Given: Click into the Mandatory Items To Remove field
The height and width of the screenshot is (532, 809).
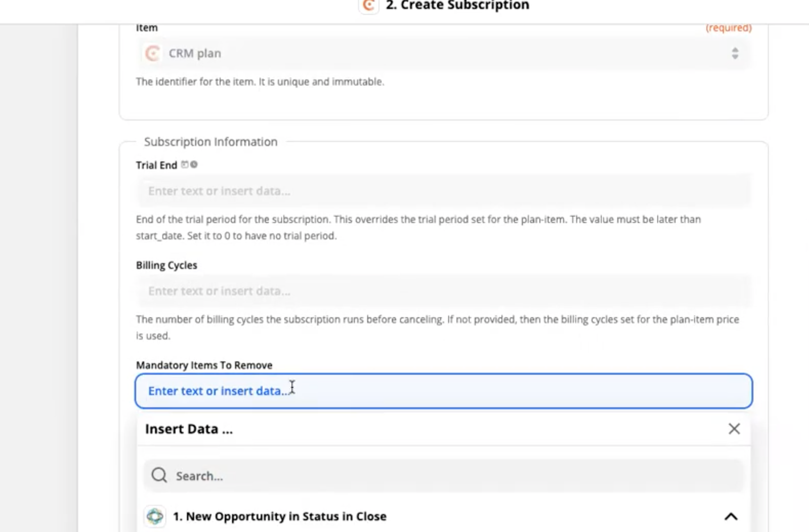Looking at the screenshot, I should tap(443, 391).
